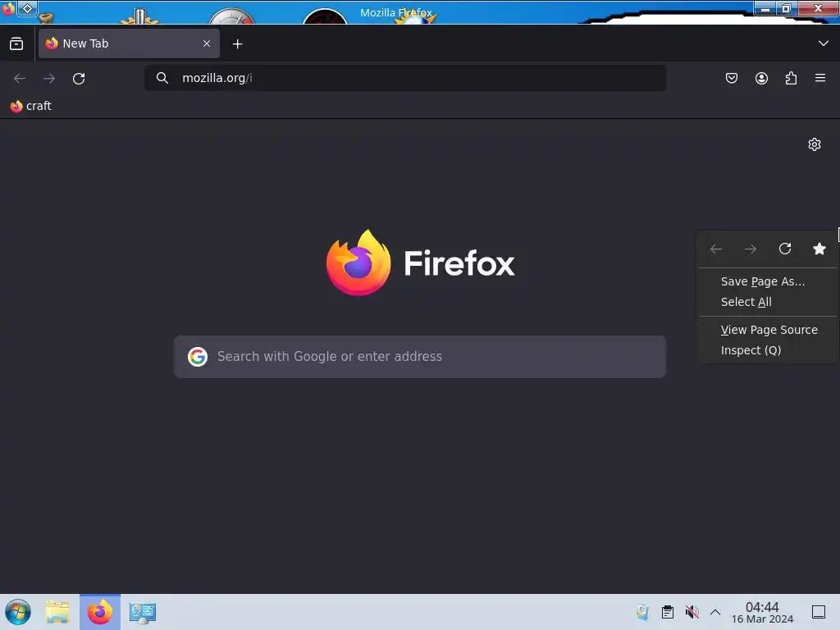Image resolution: width=840 pixels, height=630 pixels.
Task: Open the file manager from the taskbar
Action: click(57, 612)
